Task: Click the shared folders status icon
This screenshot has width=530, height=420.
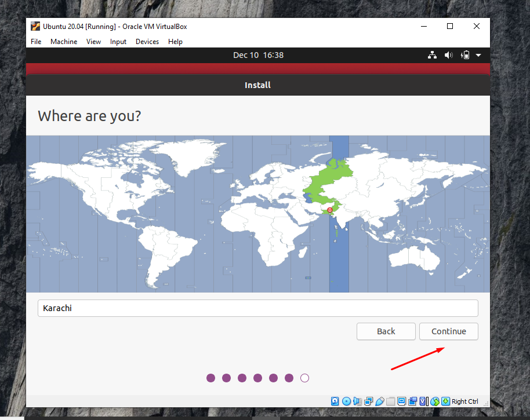Action: 391,401
